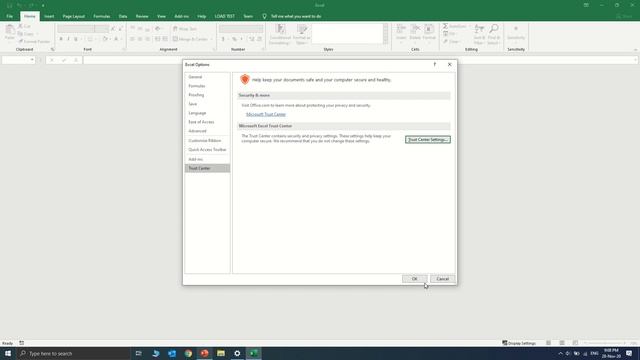Switch to the View ribbon tab
640x360 pixels.
[161, 16]
